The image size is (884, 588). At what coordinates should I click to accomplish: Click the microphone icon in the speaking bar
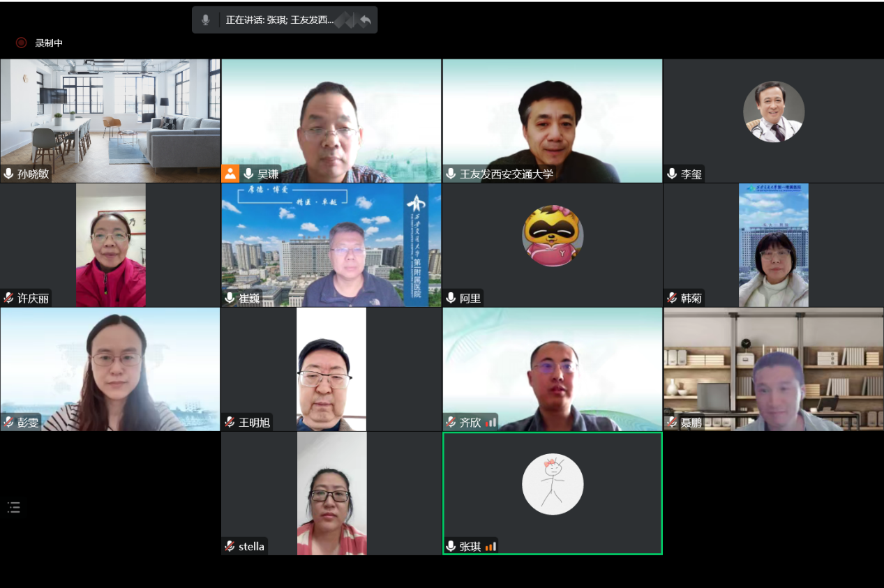coord(205,20)
